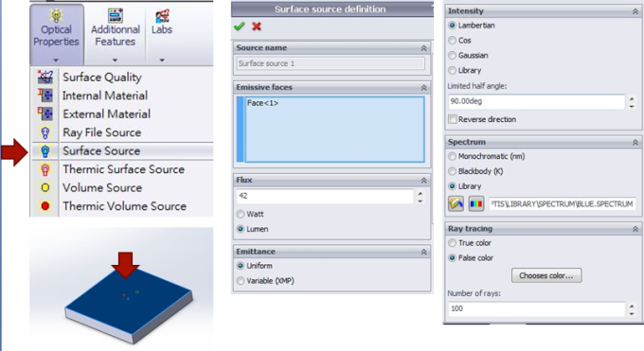Click the External Material icon
Image resolution: width=644 pixels, height=351 pixels.
pos(45,114)
